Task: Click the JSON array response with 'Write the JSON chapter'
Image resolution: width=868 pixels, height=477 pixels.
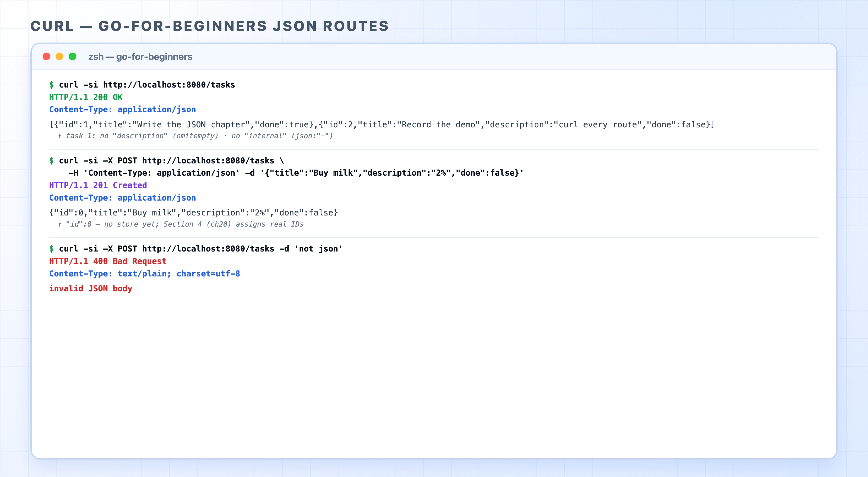Action: pyautogui.click(x=382, y=125)
